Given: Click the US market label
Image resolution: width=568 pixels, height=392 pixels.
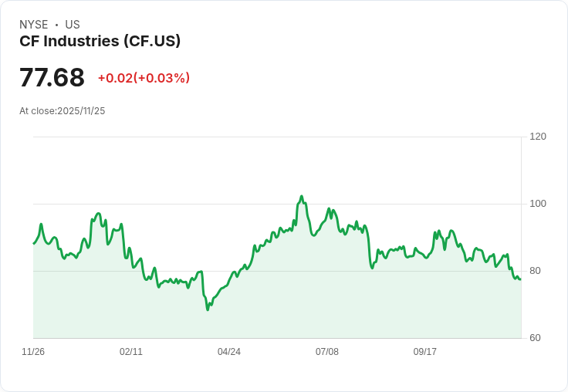Looking at the screenshot, I should [73, 25].
